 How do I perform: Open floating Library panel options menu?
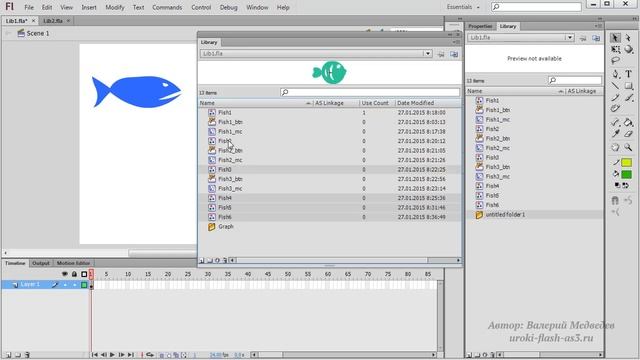point(455,42)
